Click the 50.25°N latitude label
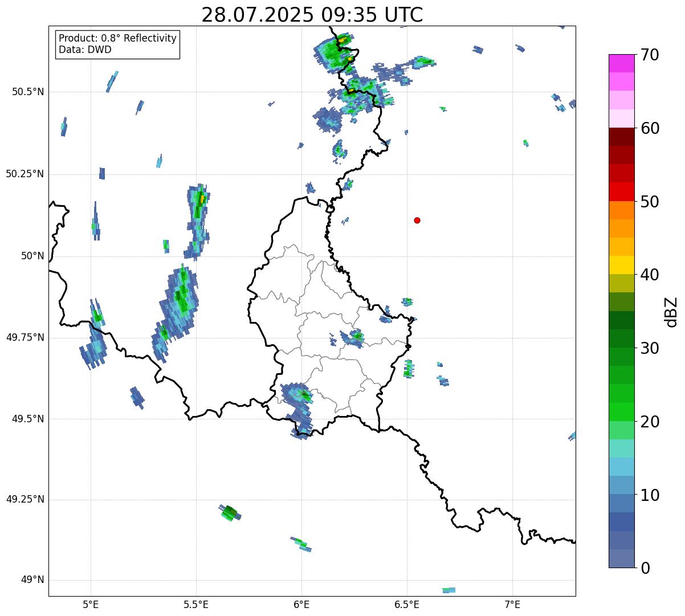The height and width of the screenshot is (616, 685). pos(25,174)
